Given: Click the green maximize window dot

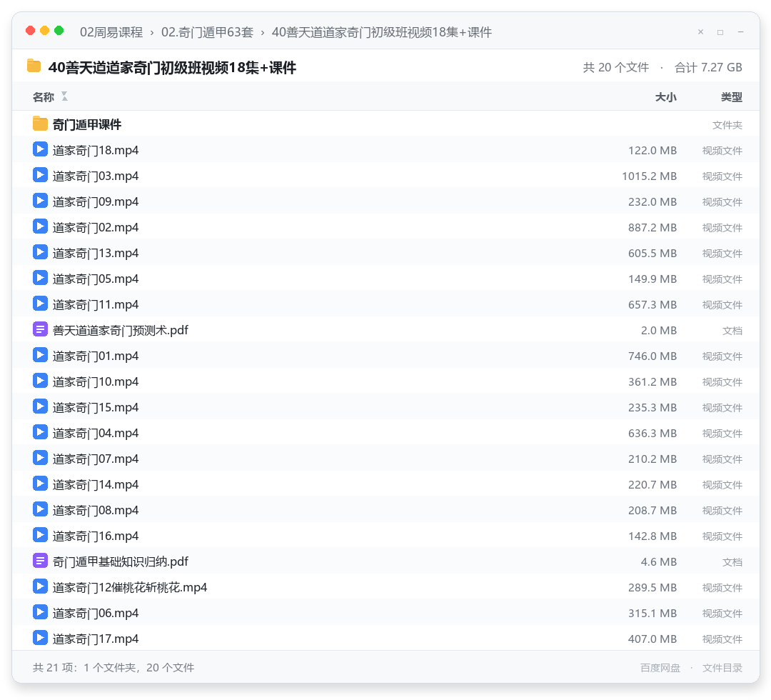Looking at the screenshot, I should tap(59, 31).
